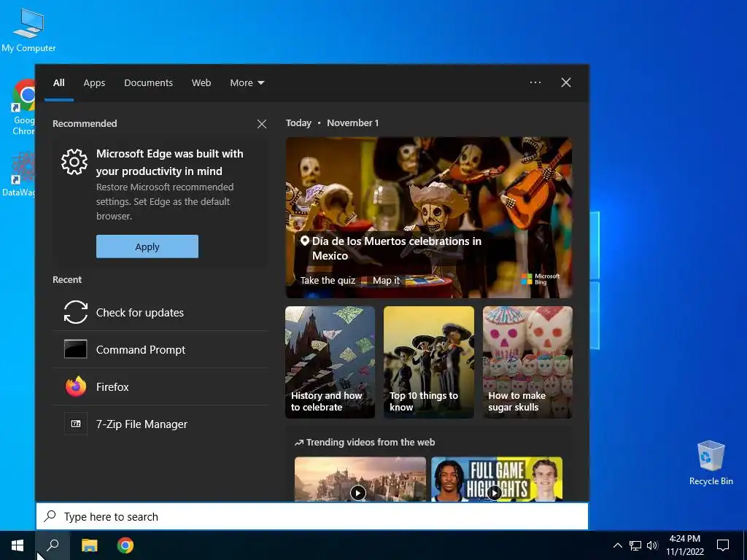Open File Explorer from the taskbar

(x=89, y=545)
